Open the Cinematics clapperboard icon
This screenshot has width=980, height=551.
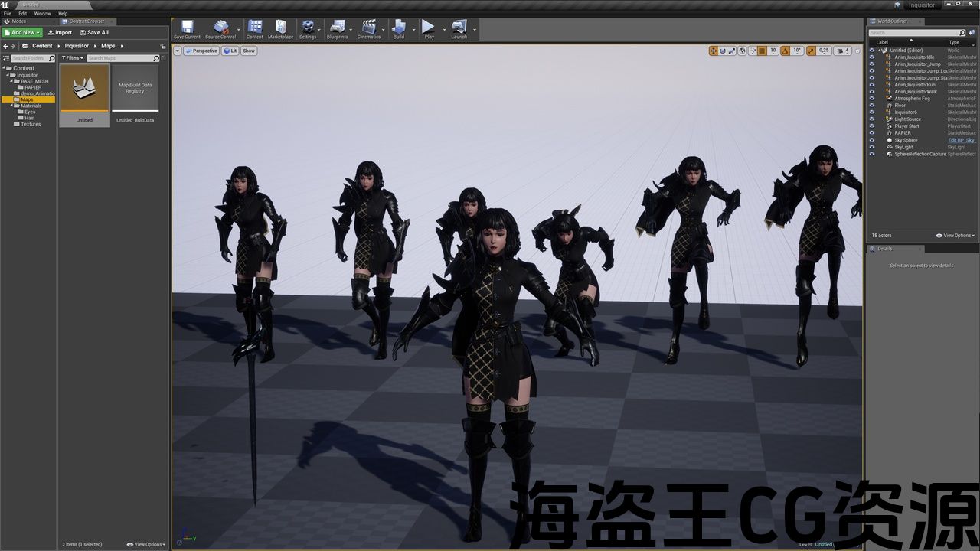pos(368,29)
